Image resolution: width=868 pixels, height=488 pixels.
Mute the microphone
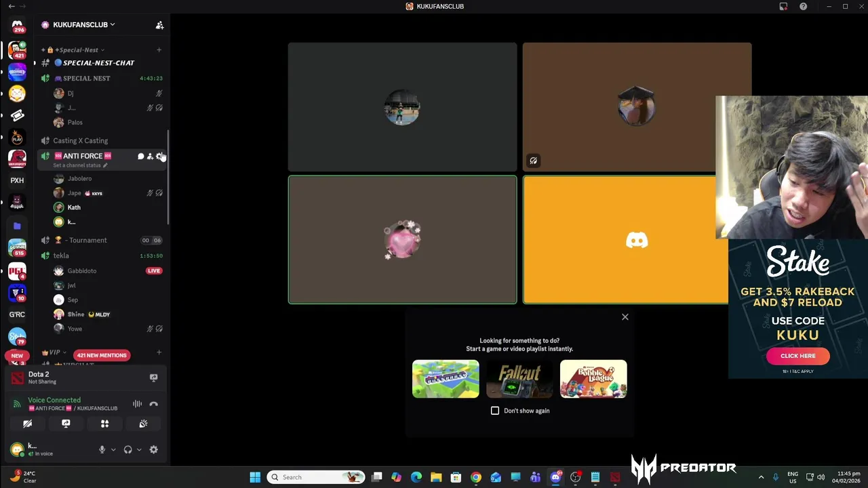click(x=102, y=449)
